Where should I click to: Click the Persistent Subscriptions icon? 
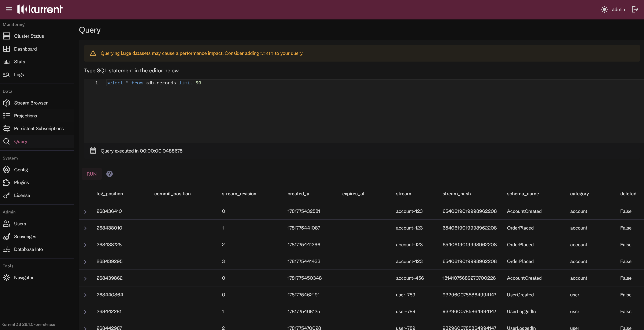click(7, 128)
